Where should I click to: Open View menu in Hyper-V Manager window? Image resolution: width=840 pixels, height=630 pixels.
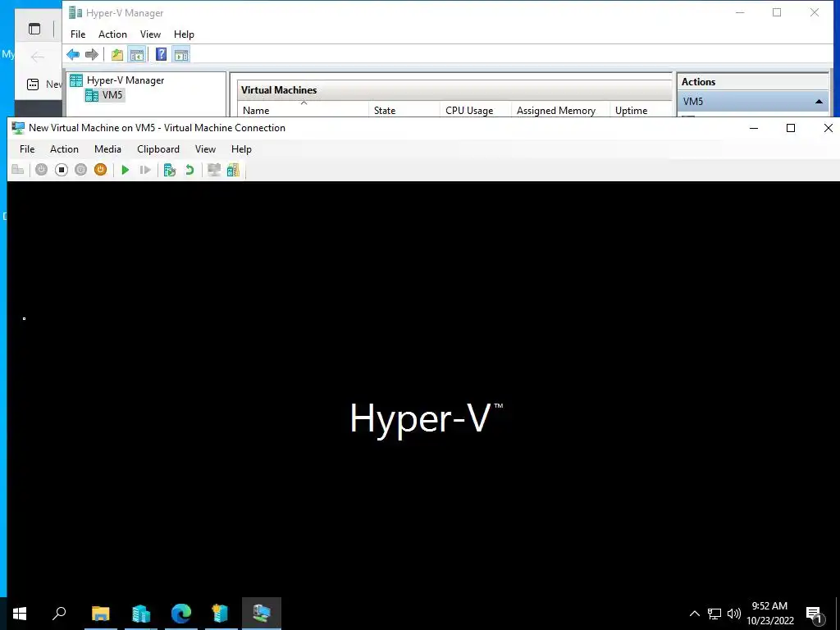(150, 34)
